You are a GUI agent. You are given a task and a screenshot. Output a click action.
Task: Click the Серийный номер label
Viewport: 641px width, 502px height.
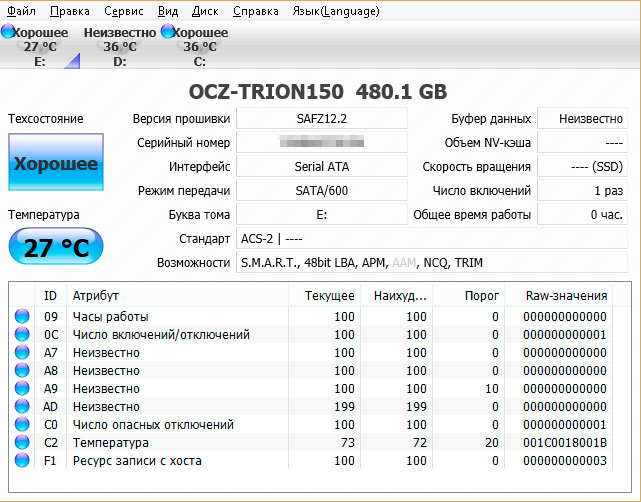click(x=183, y=143)
